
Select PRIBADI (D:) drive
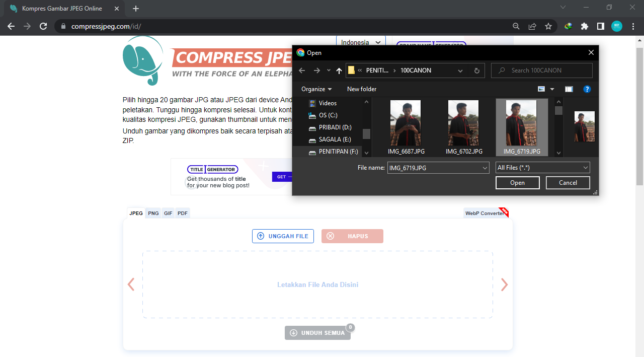[335, 127]
